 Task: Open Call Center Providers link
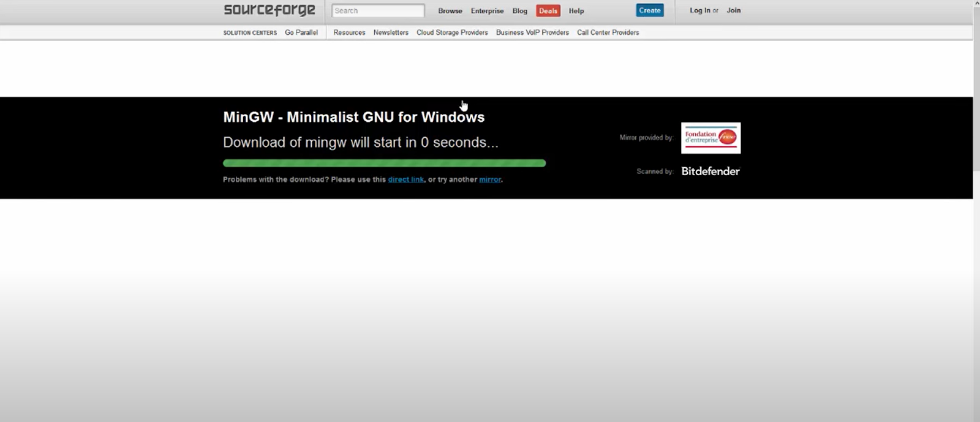[608, 32]
